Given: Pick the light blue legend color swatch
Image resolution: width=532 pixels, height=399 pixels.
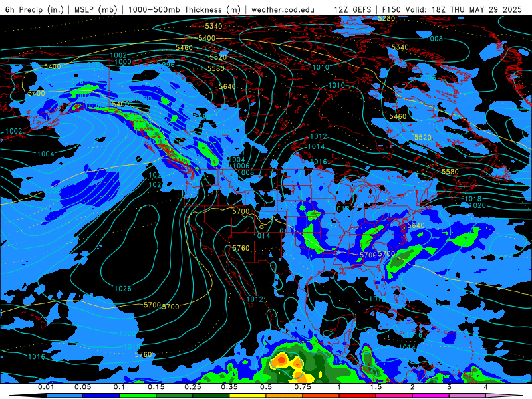Looking at the screenshot, I should (65, 396).
